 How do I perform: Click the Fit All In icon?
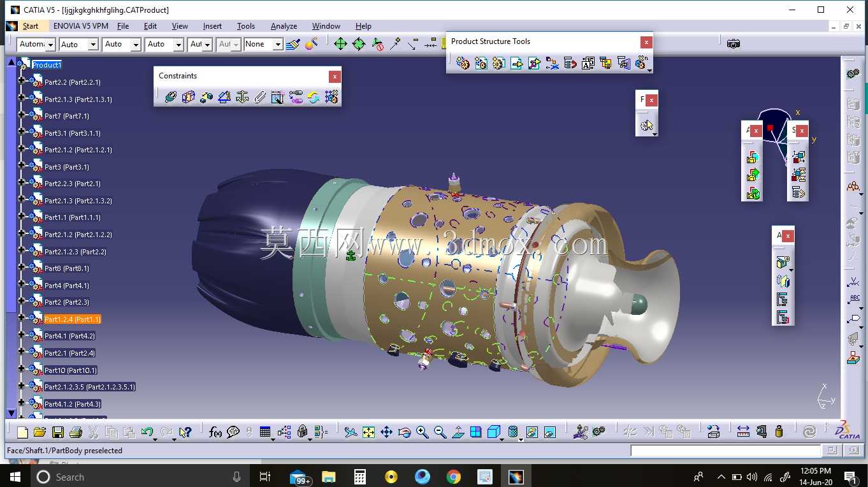tap(368, 432)
